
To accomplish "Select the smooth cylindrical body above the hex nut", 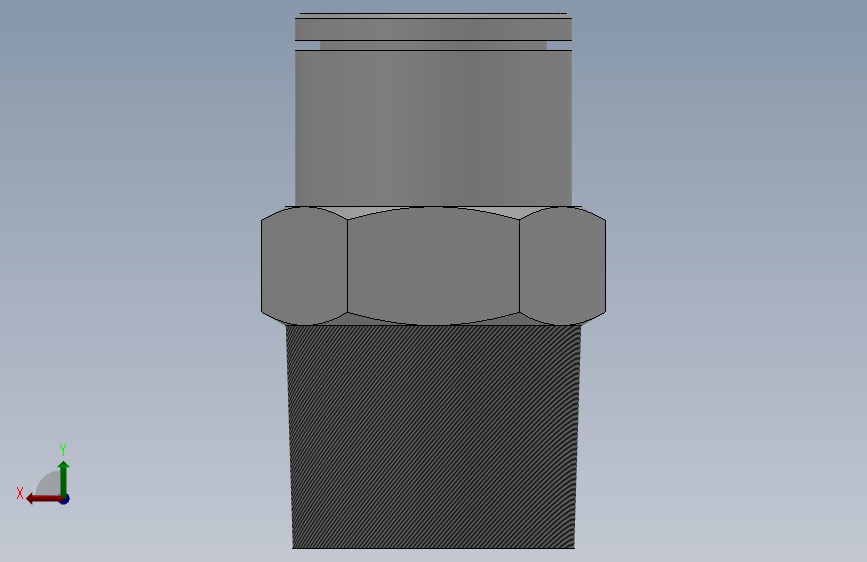I will pyautogui.click(x=434, y=128).
